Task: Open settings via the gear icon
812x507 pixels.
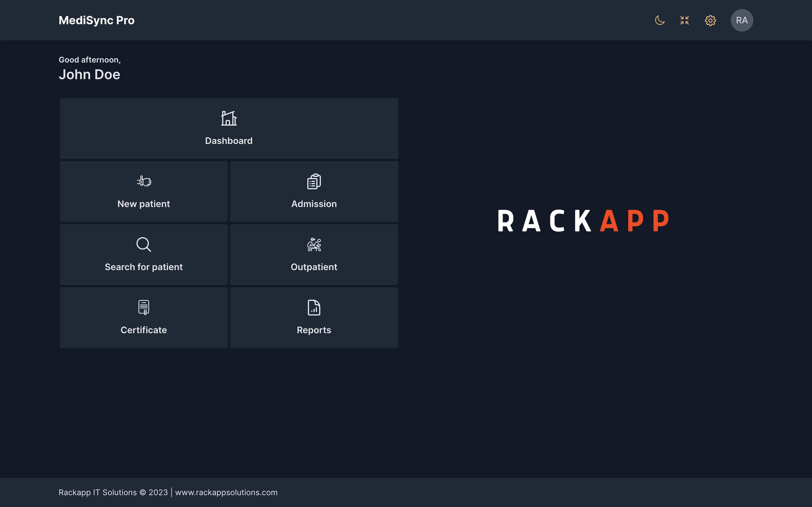Action: (710, 21)
